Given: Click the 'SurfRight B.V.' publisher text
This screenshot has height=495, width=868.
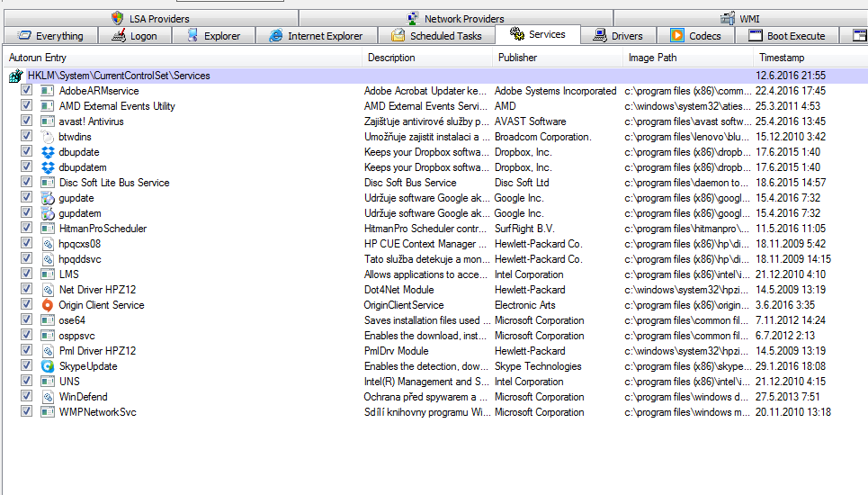Looking at the screenshot, I should (524, 229).
